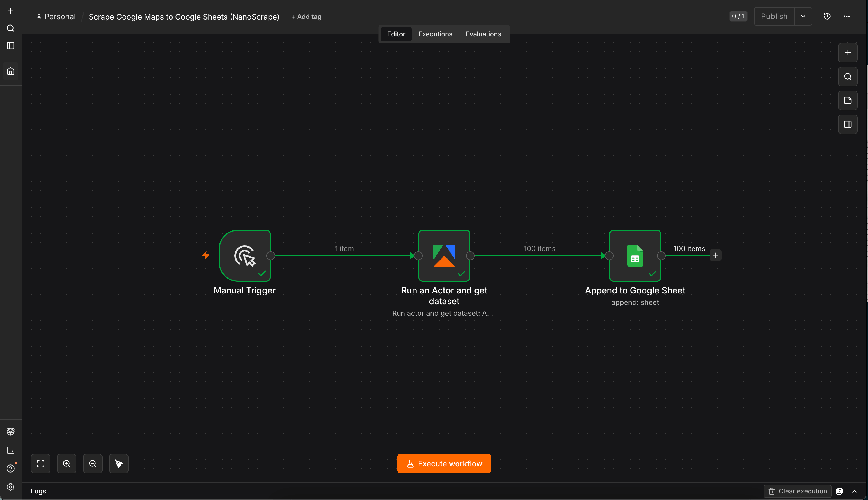Switch to the Executions tab
The image size is (868, 500).
[435, 34]
